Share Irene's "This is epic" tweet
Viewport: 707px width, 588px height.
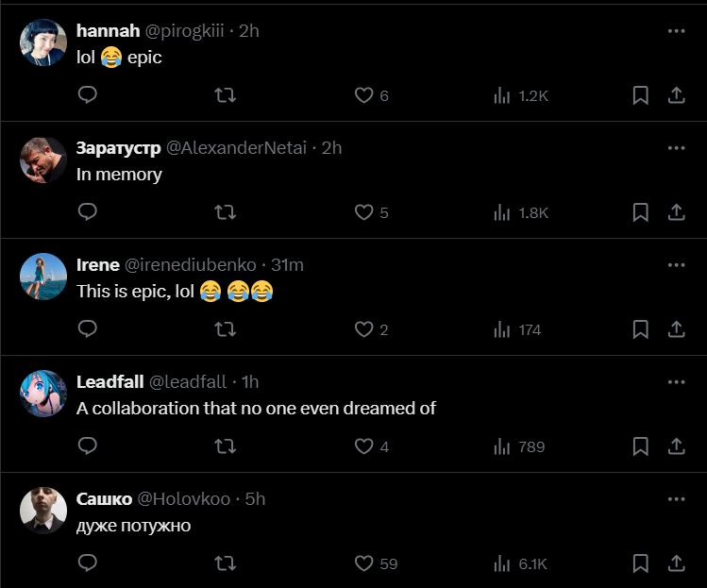(x=676, y=329)
